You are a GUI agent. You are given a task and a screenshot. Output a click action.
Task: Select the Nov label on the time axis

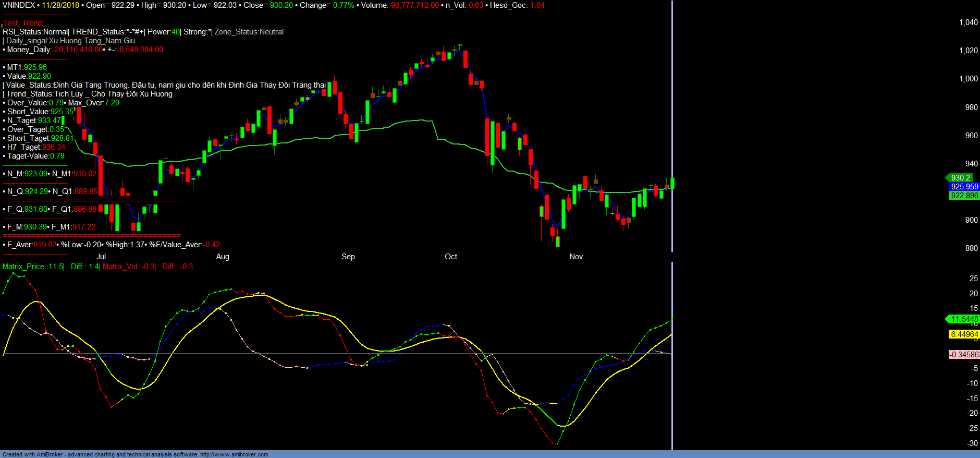point(576,257)
